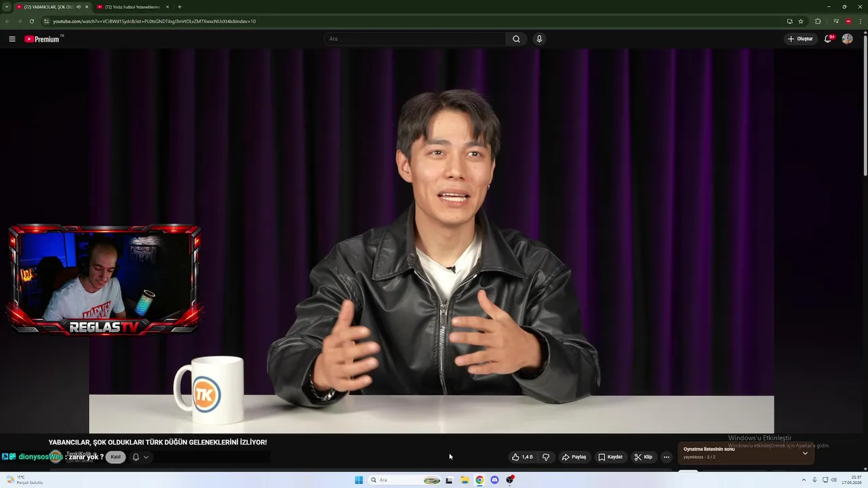Open File Explorer from the taskbar
The height and width of the screenshot is (488, 868).
tap(465, 480)
